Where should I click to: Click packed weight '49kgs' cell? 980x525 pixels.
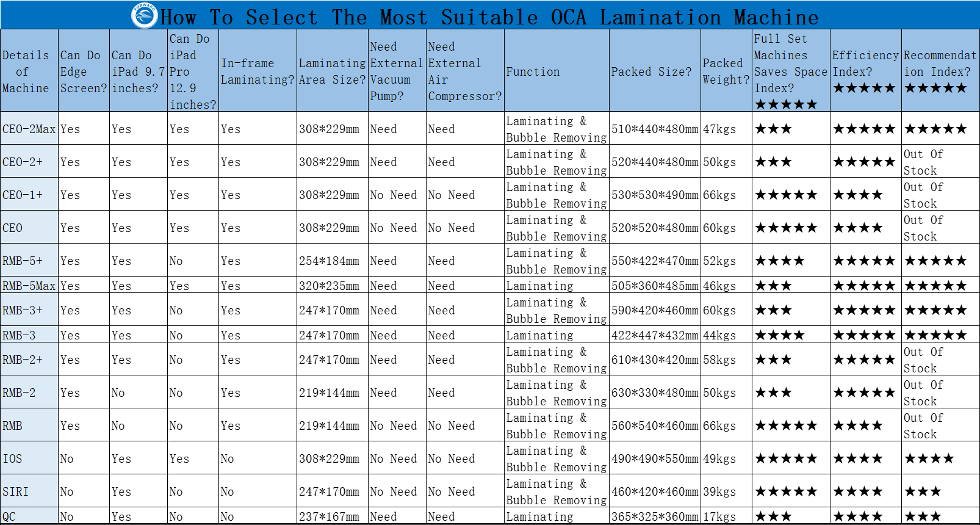[x=726, y=458]
